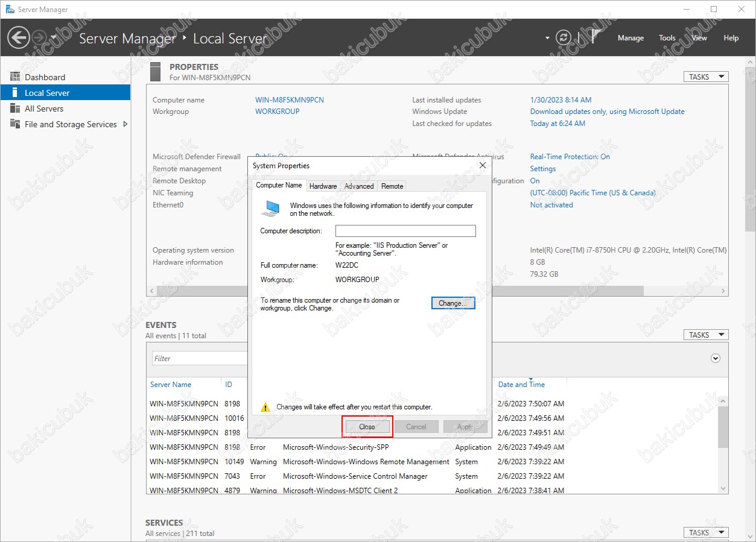Click the Forward navigation arrow
This screenshot has width=756, height=542.
coord(39,37)
